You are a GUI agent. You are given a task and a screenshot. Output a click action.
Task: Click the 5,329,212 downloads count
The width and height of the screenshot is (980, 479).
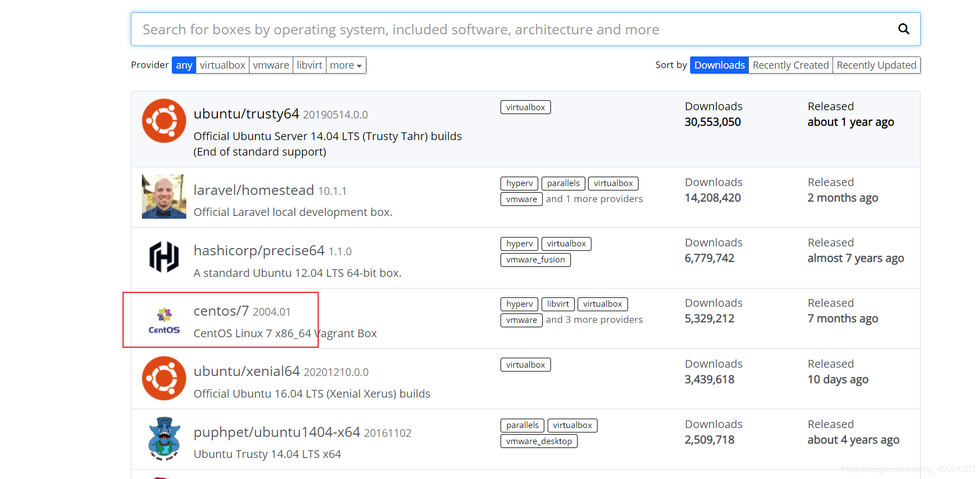tap(710, 318)
